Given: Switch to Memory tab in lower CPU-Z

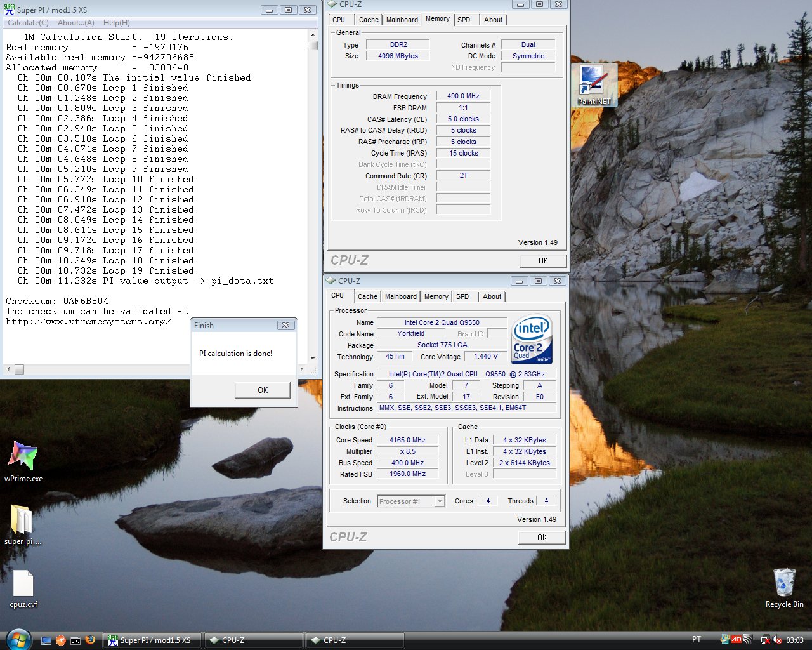Looking at the screenshot, I should pyautogui.click(x=436, y=296).
